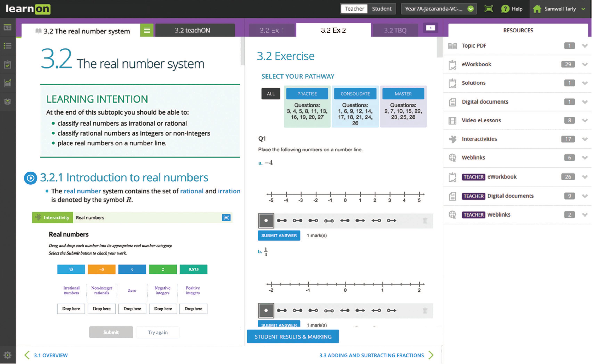
Task: Expand the Video eLessons resources
Action: click(x=585, y=120)
